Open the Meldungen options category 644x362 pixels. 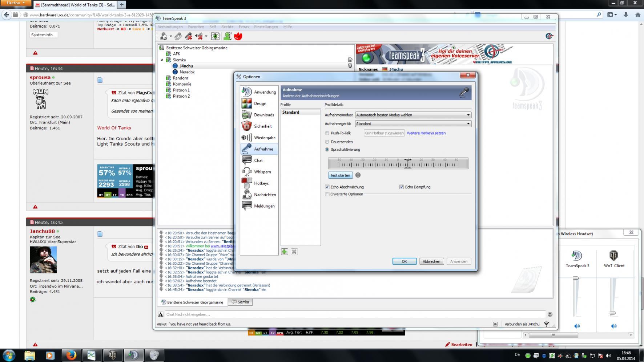tap(259, 206)
